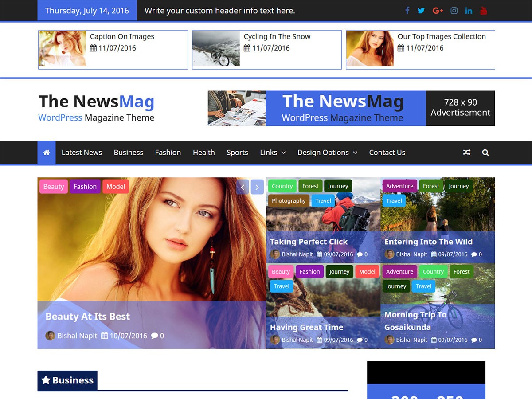Go to previous slide in featured slider
Screen dimensions: 532x399
click(242, 187)
